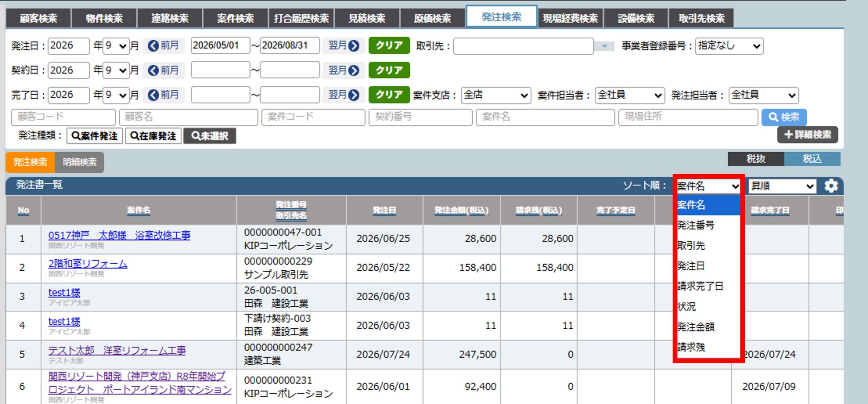Open link 2階和室リフォーム
This screenshot has height=404, width=868.
pos(88,264)
